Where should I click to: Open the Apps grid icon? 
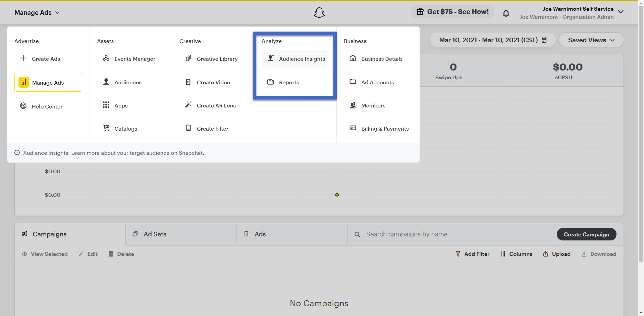[106, 105]
